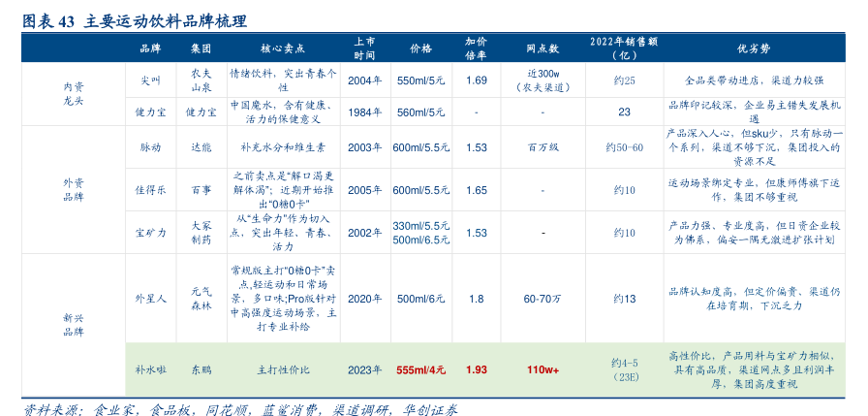
Task: Click the price 560ml/5元
Action: [420, 112]
